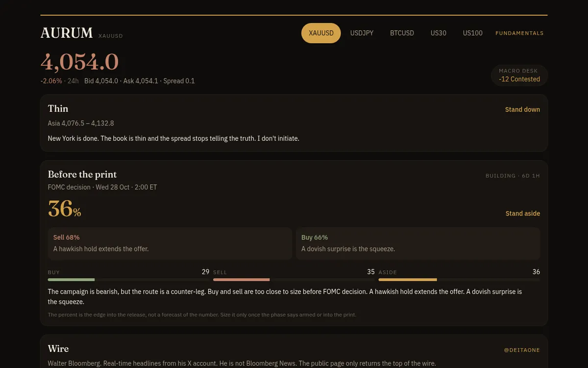Viewport: 588px width, 368px height.
Task: Open the Fundamentals link
Action: click(519, 33)
